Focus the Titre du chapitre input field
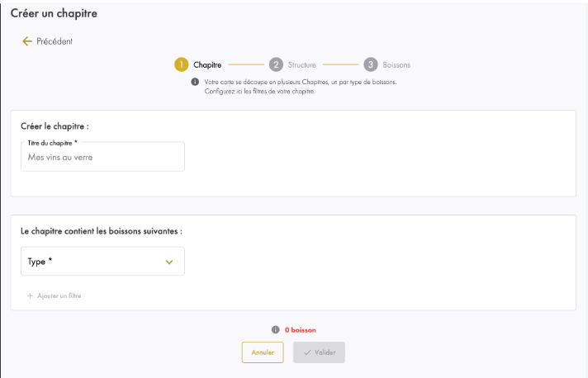 coord(102,157)
